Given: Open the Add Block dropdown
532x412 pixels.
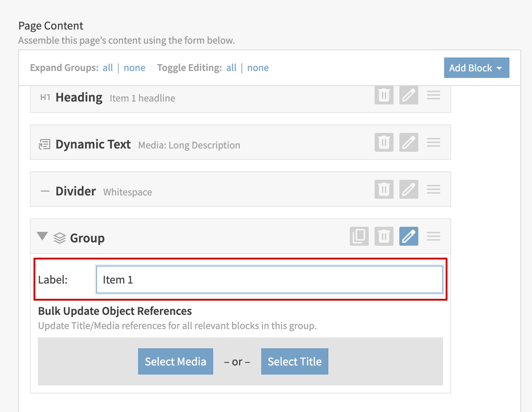Looking at the screenshot, I should 476,68.
